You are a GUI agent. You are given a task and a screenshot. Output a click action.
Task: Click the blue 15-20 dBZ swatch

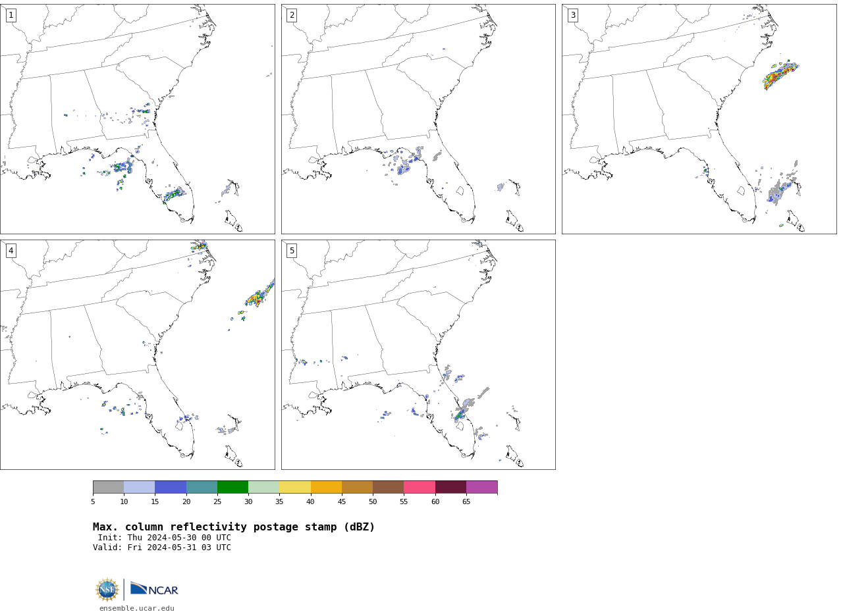point(171,487)
